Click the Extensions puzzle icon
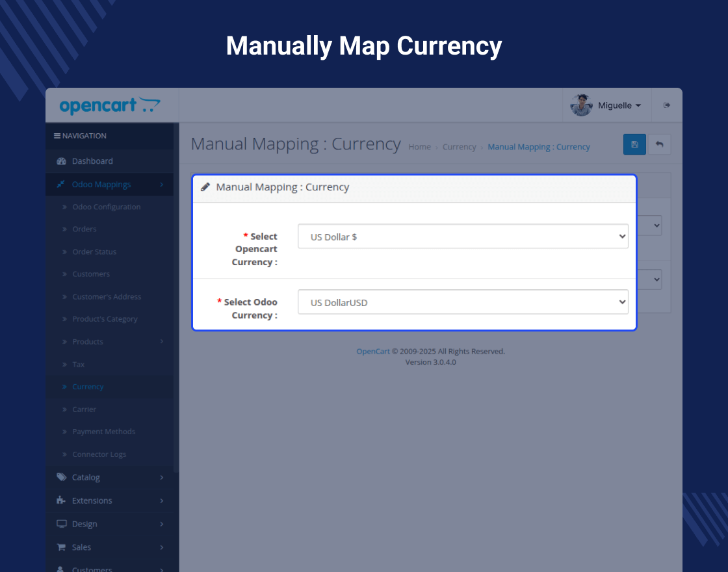Image resolution: width=728 pixels, height=572 pixels. point(61,500)
